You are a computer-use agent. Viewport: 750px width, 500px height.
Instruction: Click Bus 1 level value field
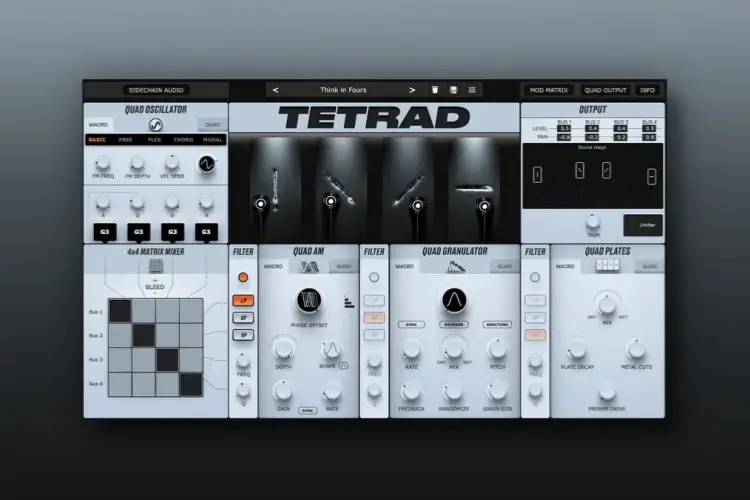click(564, 129)
